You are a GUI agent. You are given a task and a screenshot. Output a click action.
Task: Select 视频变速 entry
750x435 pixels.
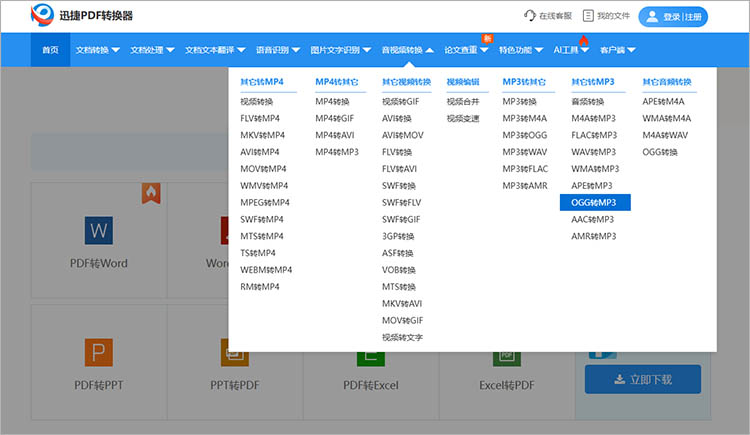click(x=463, y=118)
